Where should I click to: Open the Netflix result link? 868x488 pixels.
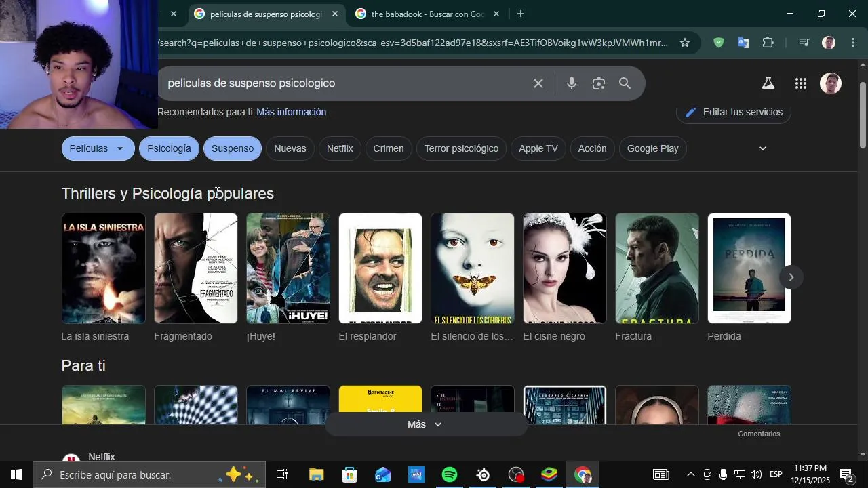pos(102,457)
